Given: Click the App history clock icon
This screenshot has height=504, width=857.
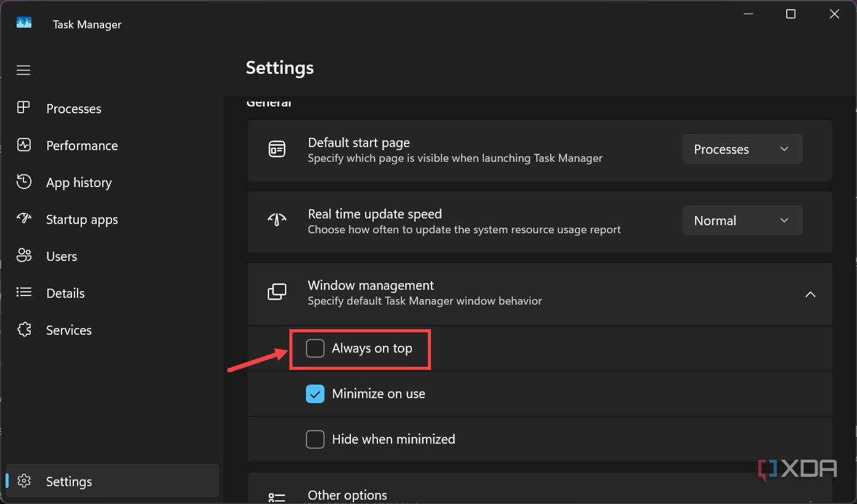Looking at the screenshot, I should [x=23, y=182].
